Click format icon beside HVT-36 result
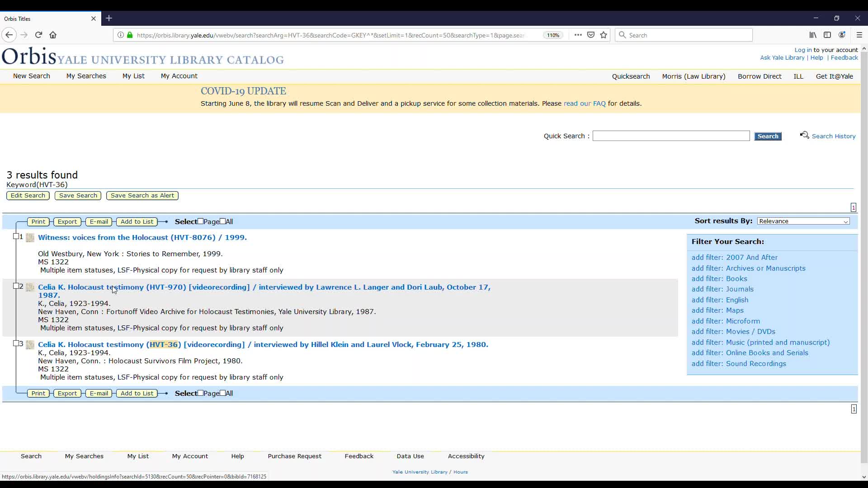The width and height of the screenshot is (868, 488). (x=30, y=345)
